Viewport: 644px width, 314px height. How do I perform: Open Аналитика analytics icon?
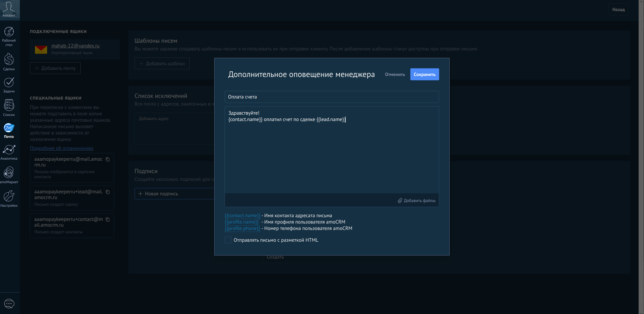tap(9, 150)
